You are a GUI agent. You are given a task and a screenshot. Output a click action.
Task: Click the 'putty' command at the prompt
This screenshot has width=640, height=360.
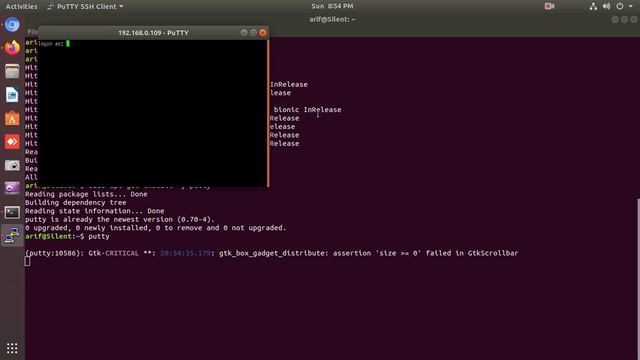pos(99,236)
